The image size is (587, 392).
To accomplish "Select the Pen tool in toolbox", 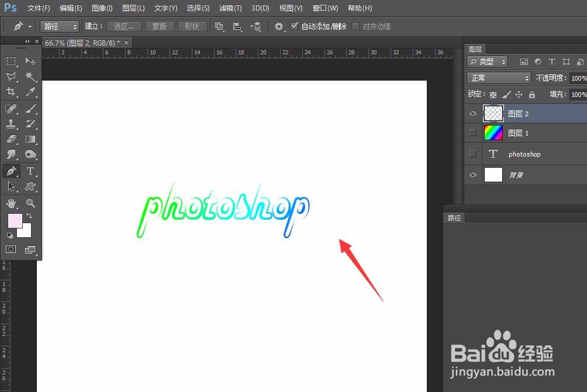I will (x=11, y=171).
